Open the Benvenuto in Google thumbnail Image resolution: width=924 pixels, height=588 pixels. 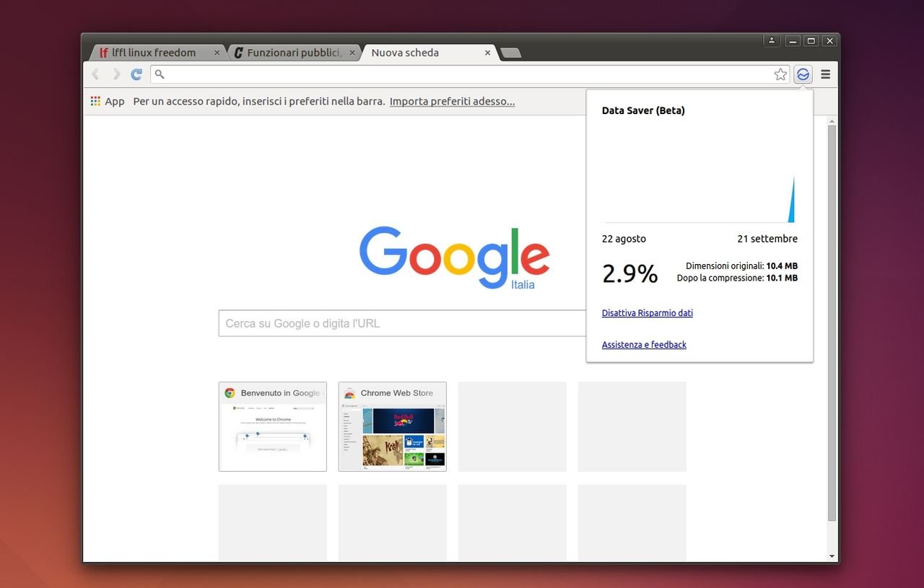(272, 427)
